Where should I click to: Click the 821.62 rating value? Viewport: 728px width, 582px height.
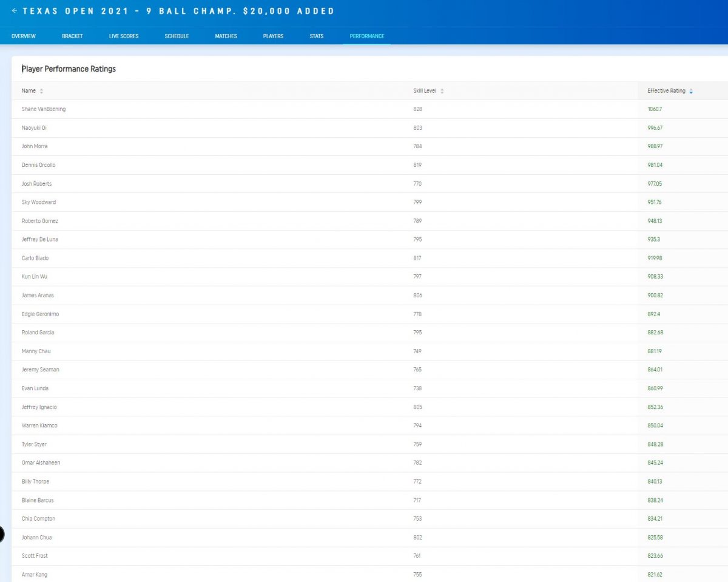(655, 574)
